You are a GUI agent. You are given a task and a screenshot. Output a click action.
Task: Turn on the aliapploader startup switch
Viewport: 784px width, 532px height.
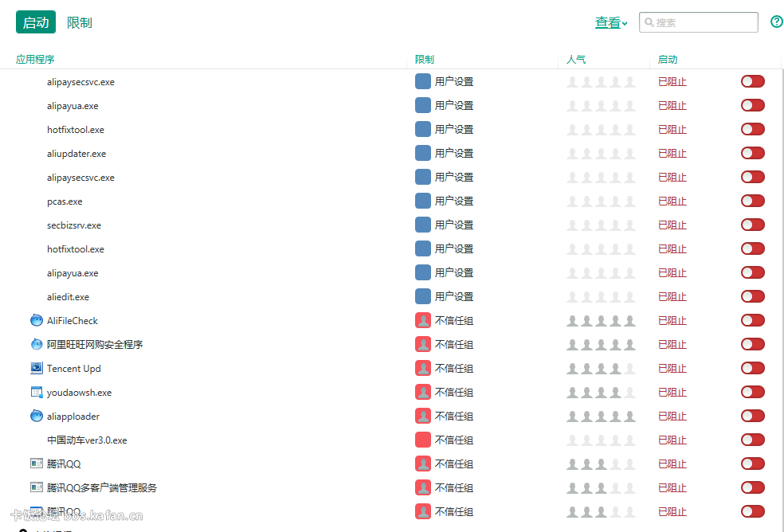752,416
